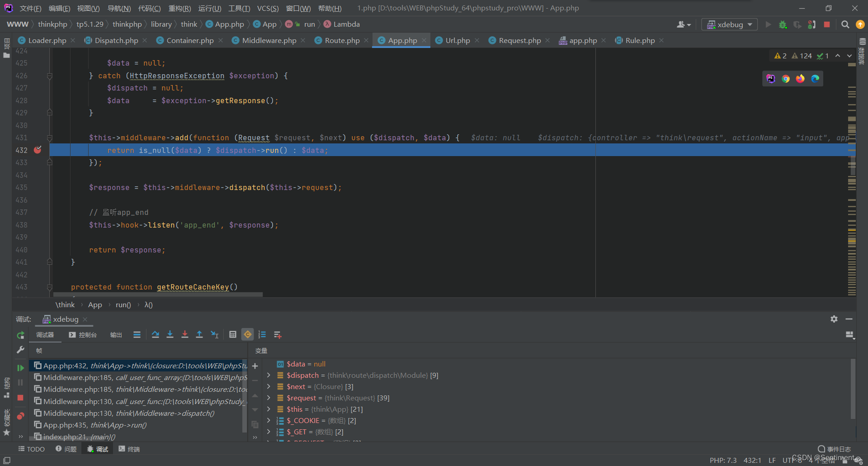Open the VCS(S) menu

coord(268,8)
